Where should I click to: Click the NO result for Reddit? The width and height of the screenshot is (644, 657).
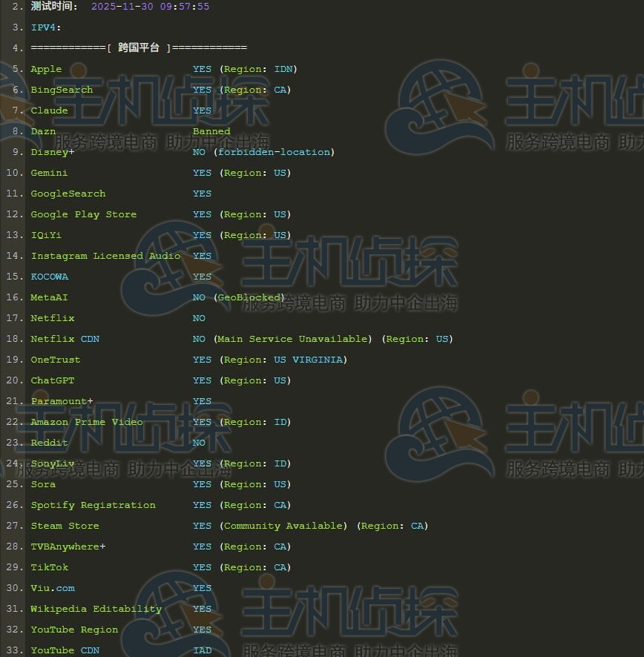tap(199, 443)
